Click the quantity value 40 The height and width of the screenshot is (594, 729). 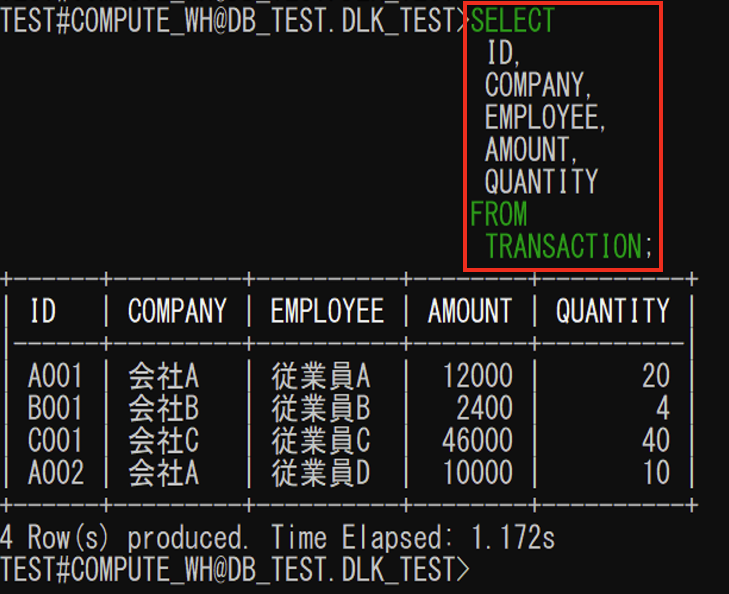tap(655, 440)
